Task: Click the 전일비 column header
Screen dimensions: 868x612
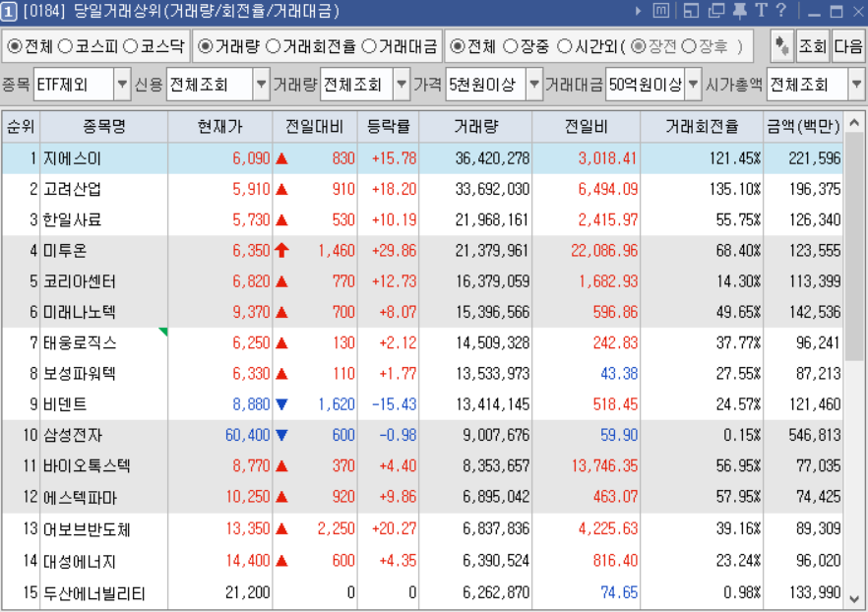Action: (x=586, y=127)
